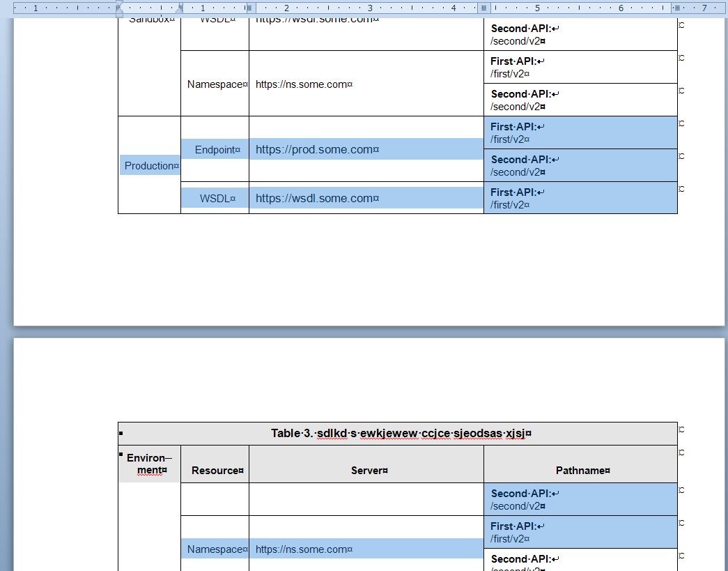Screen dimensions: 728x571
Task: Click the horizontal ruler at mark 3
Action: pyautogui.click(x=370, y=8)
